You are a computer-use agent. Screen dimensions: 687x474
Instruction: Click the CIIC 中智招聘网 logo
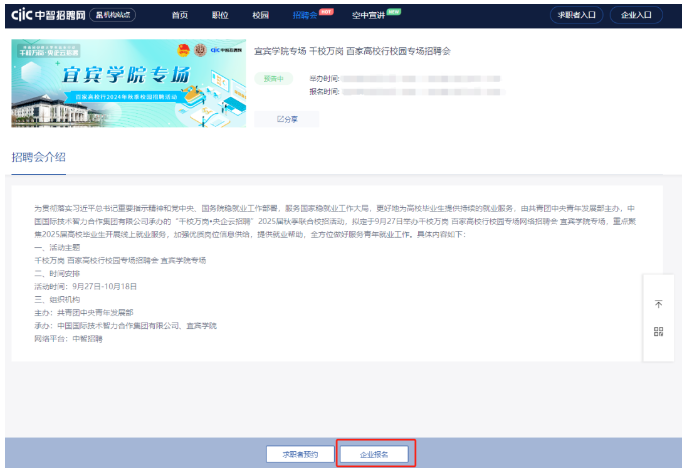click(48, 15)
